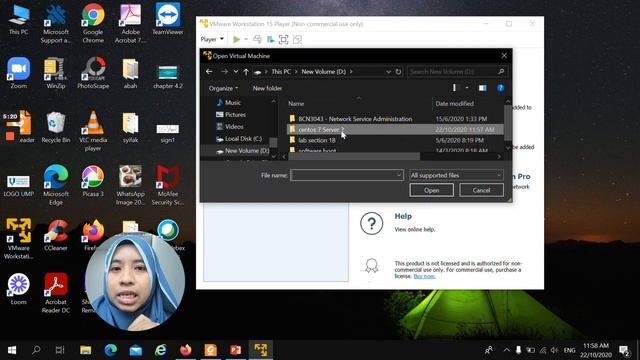This screenshot has height=360, width=640.
Task: Click the file list horizontal scrollbar
Action: (x=354, y=156)
